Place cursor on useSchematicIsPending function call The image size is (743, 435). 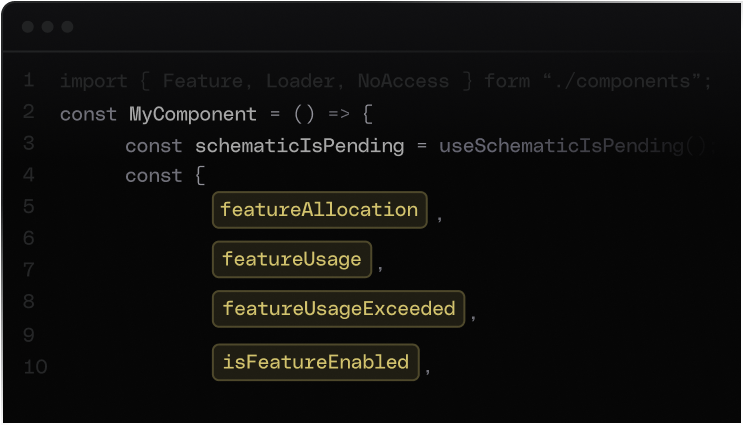(x=562, y=146)
